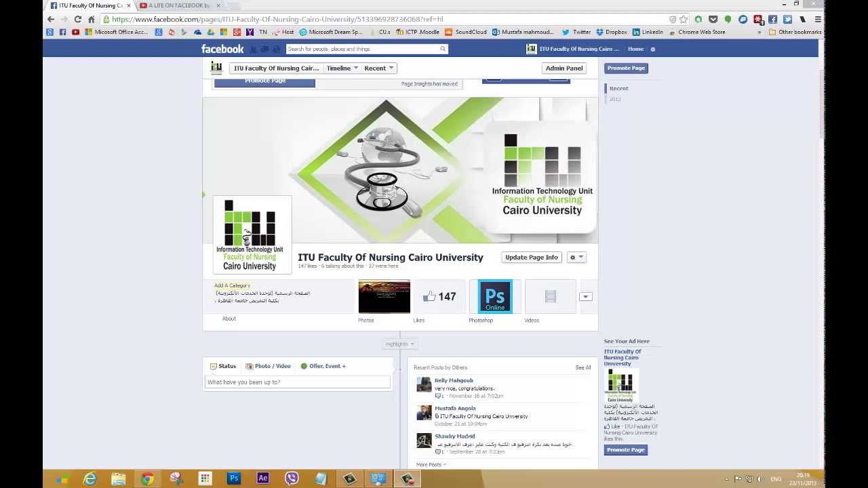Screen dimensions: 868x488
Task: Click the Admin Panel button
Action: 564,68
